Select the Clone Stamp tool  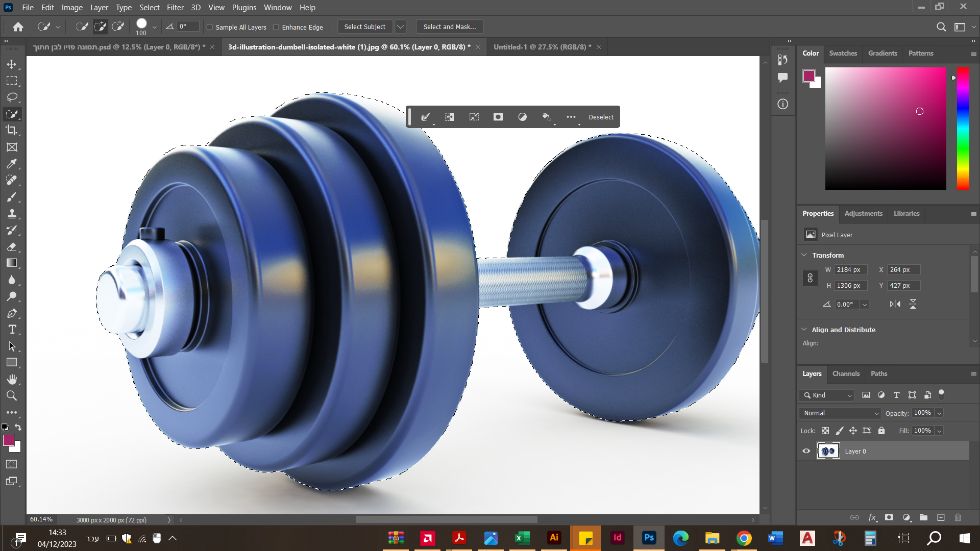pos(12,213)
